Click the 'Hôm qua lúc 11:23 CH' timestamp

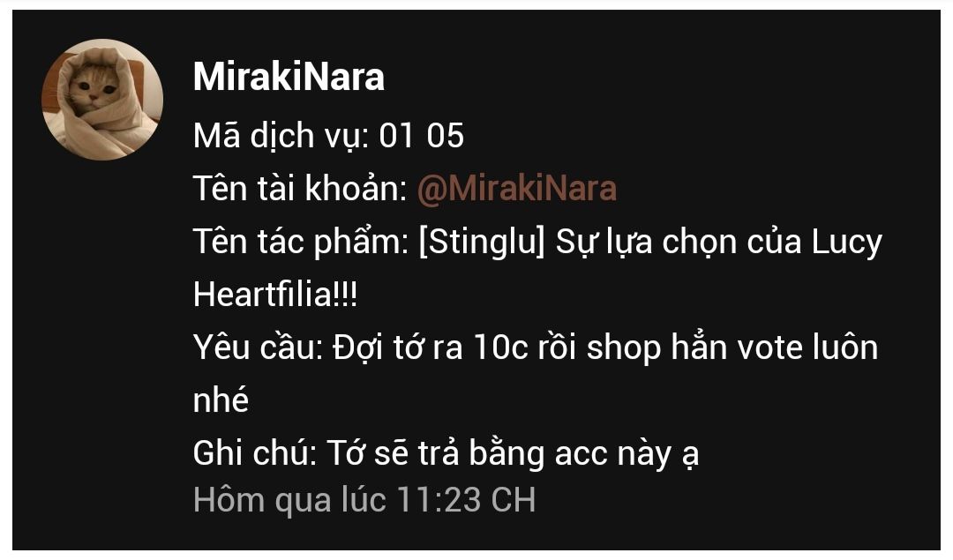coord(364,500)
